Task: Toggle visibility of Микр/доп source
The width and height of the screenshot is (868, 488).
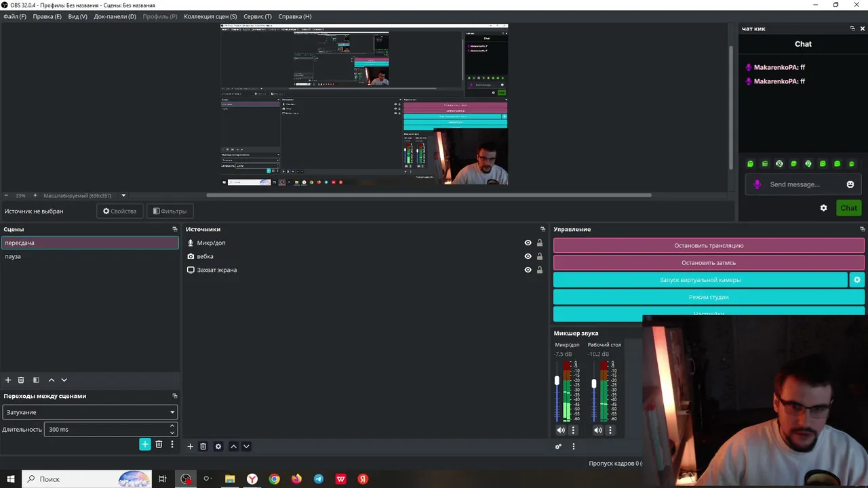Action: [x=528, y=243]
